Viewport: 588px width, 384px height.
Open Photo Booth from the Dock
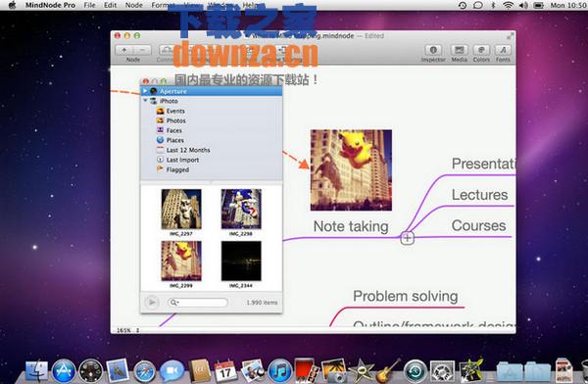coord(306,370)
